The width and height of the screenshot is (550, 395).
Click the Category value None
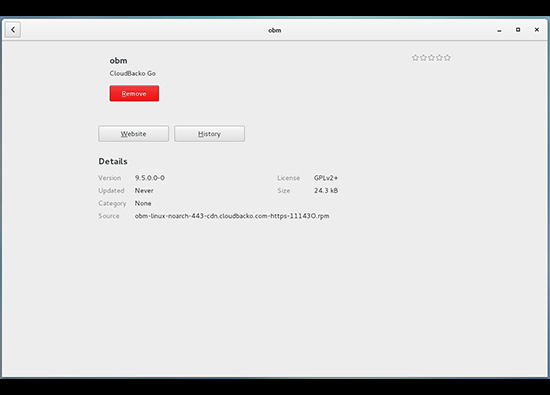pyautogui.click(x=143, y=203)
